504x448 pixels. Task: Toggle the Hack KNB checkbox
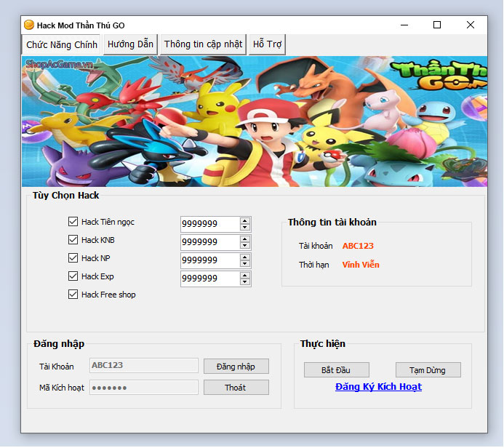coord(73,240)
